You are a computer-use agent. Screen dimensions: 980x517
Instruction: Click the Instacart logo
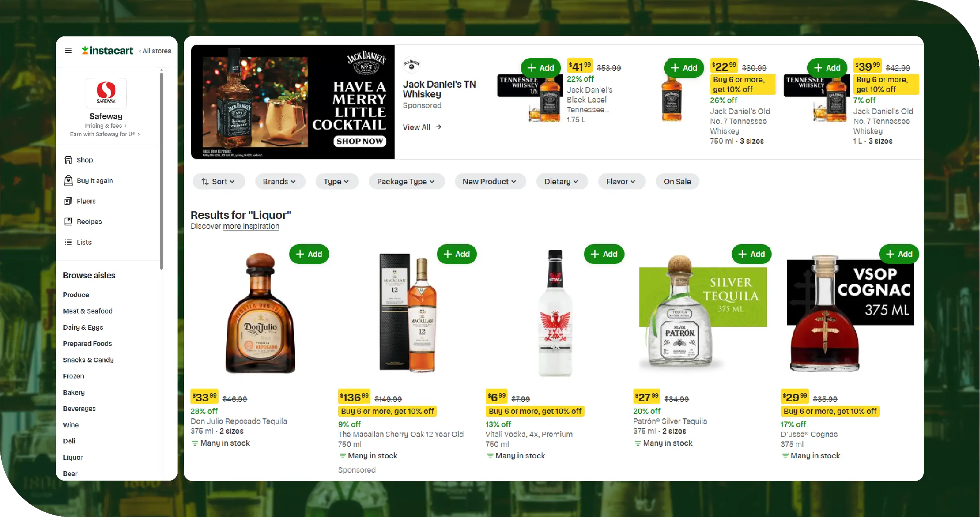pyautogui.click(x=108, y=50)
